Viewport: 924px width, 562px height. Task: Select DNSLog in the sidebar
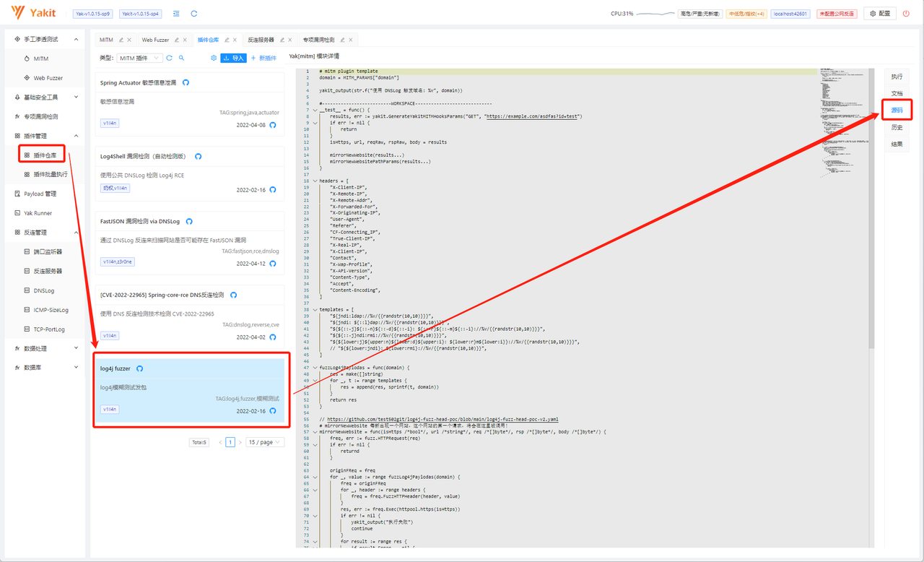coord(44,290)
